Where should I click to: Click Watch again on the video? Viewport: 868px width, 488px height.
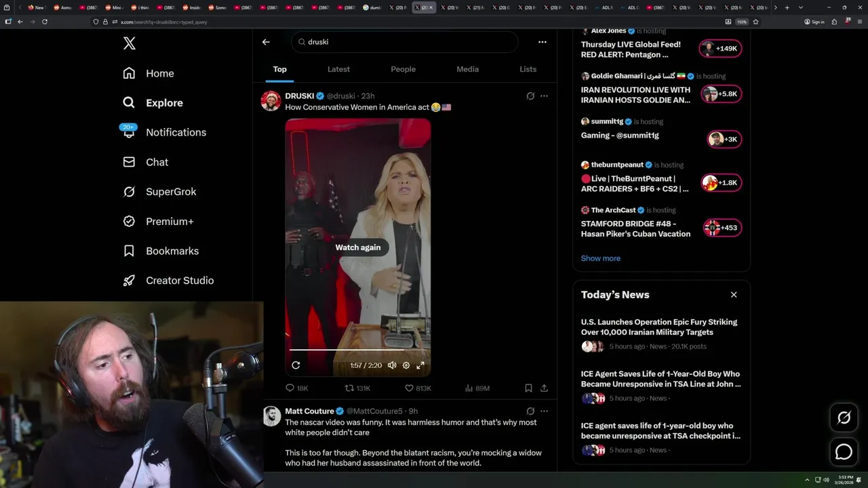point(358,247)
